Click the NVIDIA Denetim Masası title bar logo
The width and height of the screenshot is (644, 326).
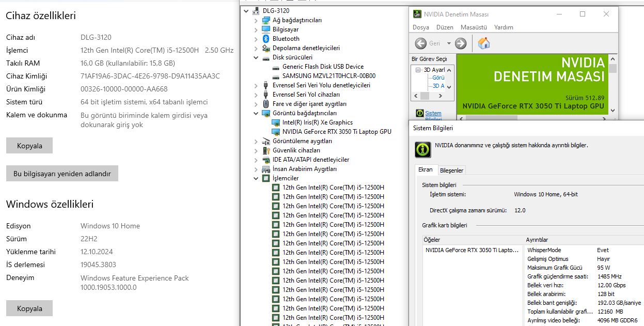[x=417, y=14]
